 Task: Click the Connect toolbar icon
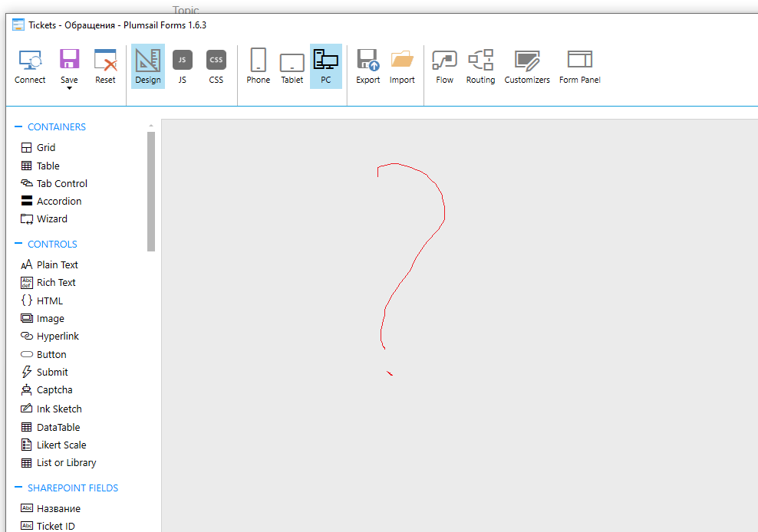coord(30,67)
